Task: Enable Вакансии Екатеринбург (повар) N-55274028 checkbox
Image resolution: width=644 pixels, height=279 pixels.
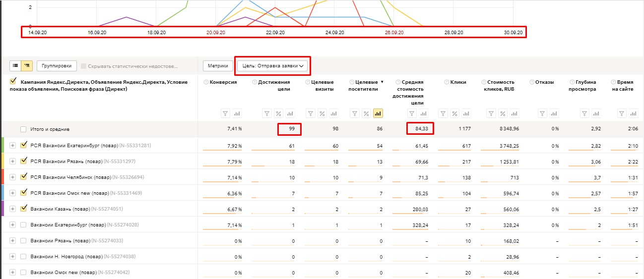Action: 23,224
